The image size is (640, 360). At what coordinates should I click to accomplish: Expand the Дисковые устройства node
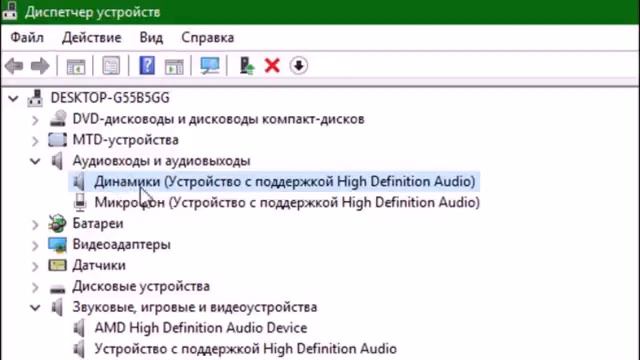[35, 287]
